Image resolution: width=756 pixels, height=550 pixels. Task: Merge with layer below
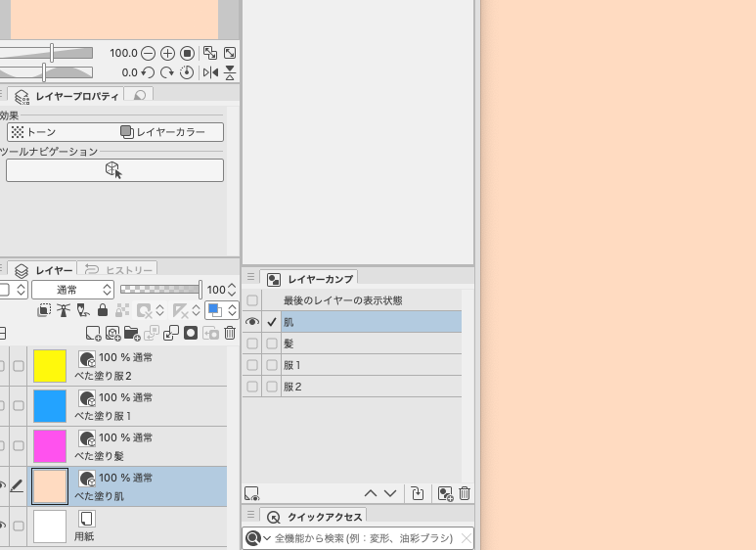[171, 334]
